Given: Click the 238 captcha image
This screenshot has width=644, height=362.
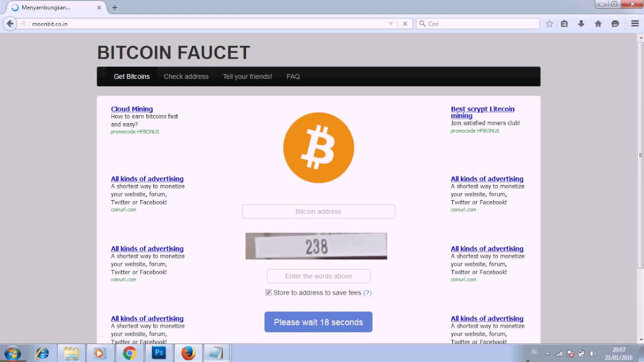Looking at the screenshot, I should pyautogui.click(x=316, y=246).
